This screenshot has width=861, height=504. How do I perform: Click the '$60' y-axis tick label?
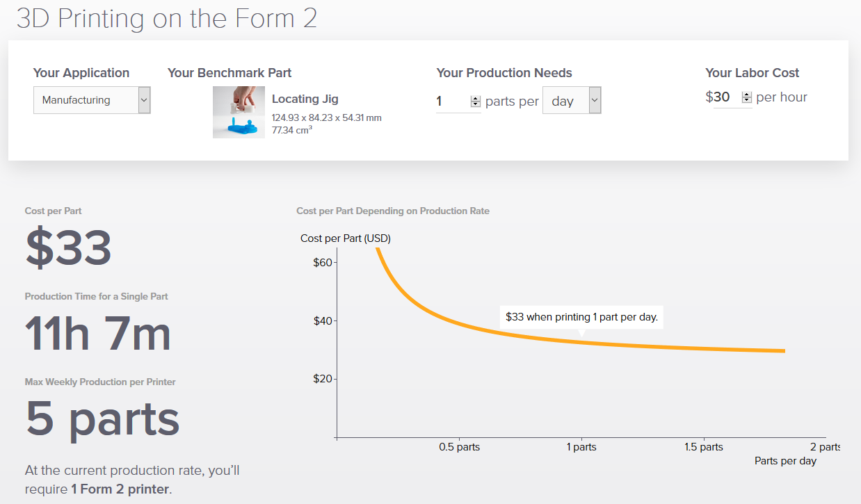click(323, 262)
